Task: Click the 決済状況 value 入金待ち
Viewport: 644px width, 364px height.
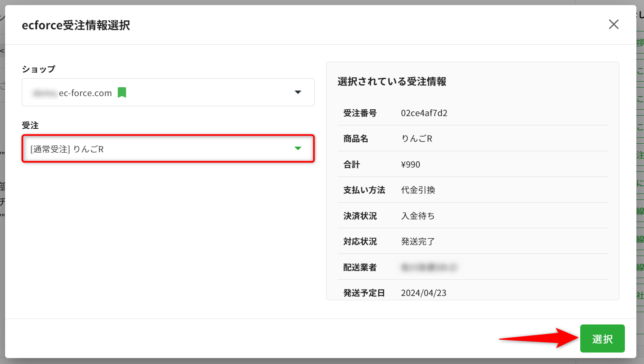Action: [418, 216]
